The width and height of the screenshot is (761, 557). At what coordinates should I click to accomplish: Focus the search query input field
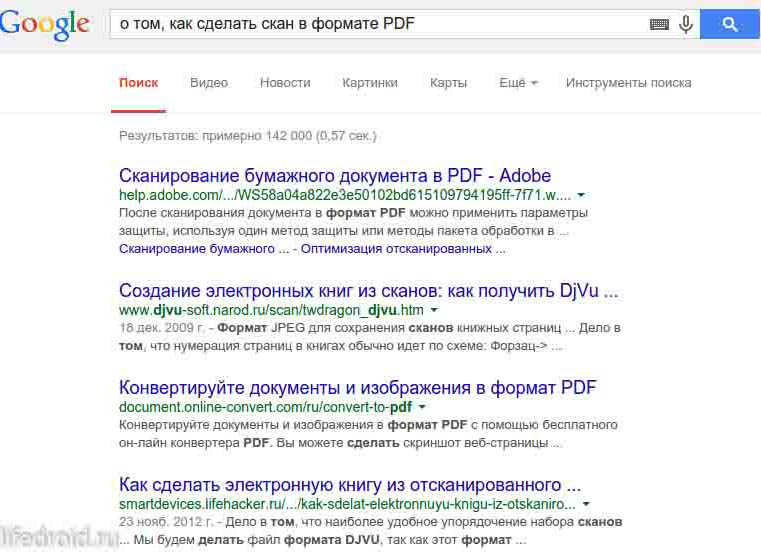pyautogui.click(x=379, y=24)
